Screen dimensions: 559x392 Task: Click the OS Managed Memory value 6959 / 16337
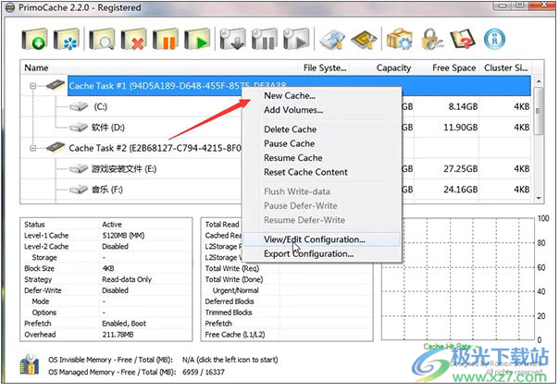pyautogui.click(x=204, y=372)
